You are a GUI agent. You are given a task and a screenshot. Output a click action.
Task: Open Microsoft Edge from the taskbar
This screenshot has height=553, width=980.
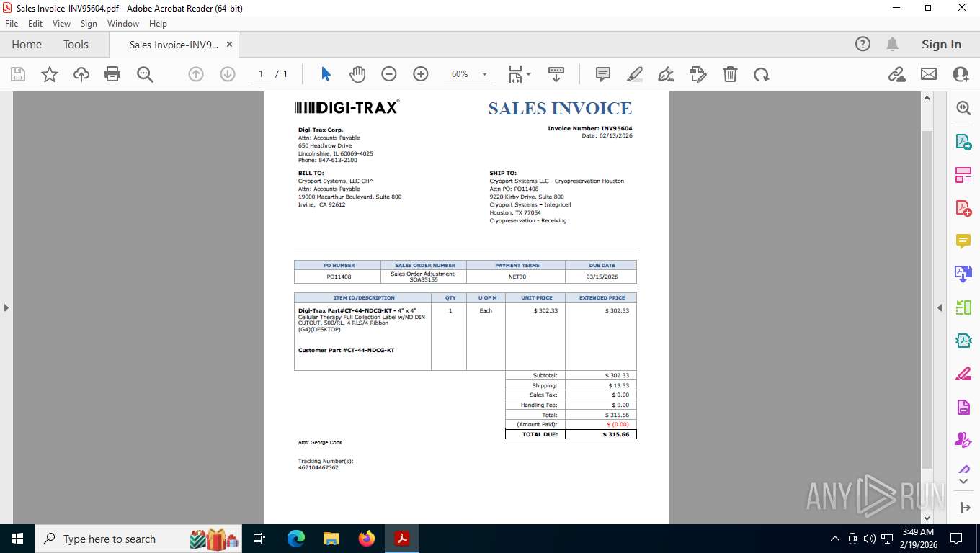tap(296, 539)
